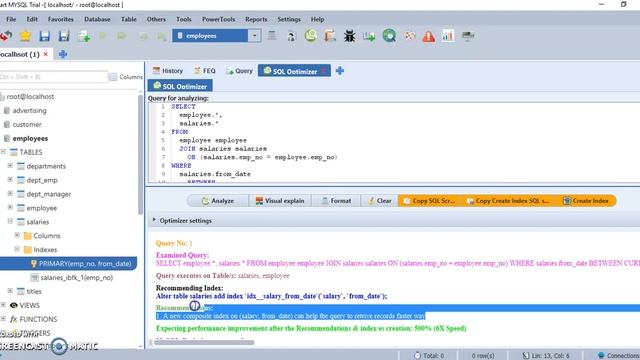Click the schema designer icon next to warning

coord(409,36)
